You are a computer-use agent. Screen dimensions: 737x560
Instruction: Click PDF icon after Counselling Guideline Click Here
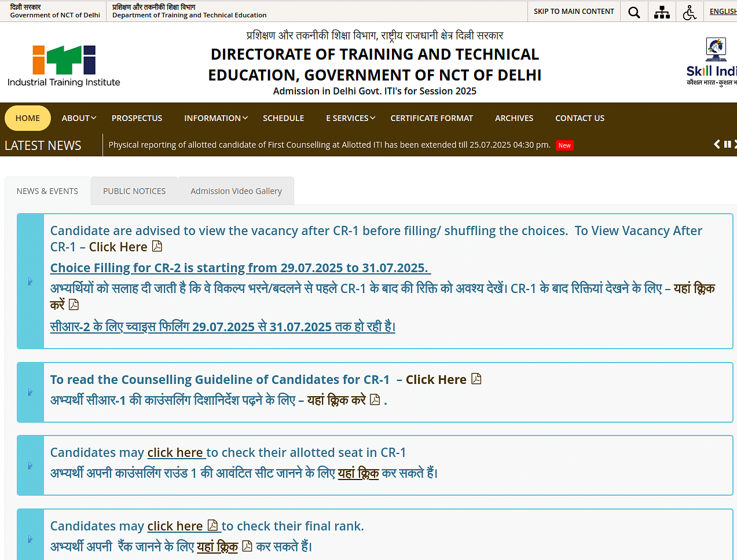click(x=476, y=379)
